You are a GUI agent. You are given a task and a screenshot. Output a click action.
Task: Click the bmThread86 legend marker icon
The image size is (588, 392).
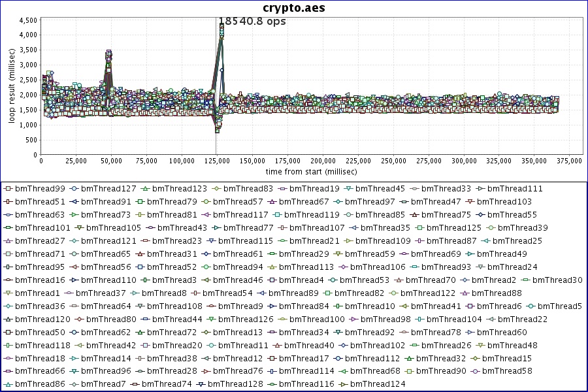point(8,385)
